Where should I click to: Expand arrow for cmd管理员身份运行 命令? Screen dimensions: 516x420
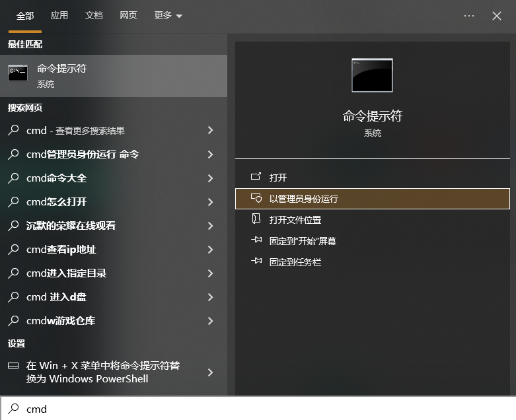(x=211, y=155)
